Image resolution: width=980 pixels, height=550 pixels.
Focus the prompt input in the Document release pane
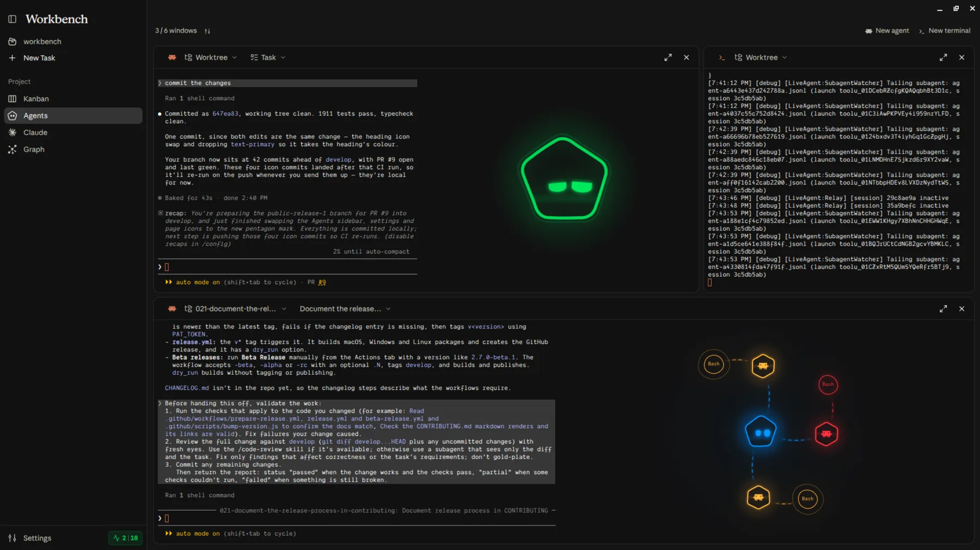click(x=357, y=518)
